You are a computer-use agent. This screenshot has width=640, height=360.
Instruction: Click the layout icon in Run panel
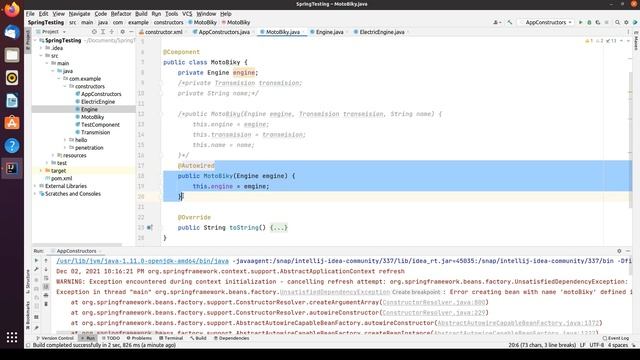pyautogui.click(x=36, y=317)
